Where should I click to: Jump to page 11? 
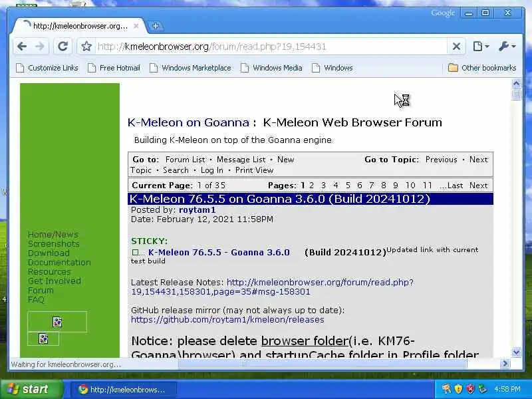427,186
